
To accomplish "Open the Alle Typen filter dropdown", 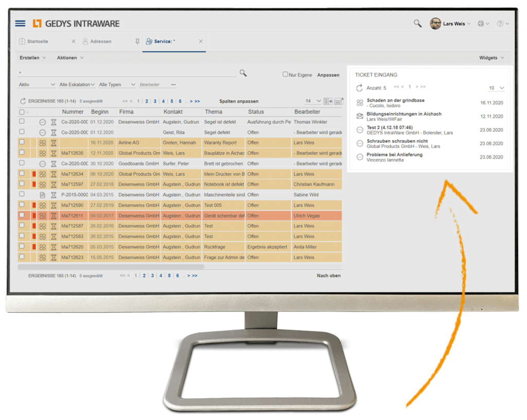I will click(x=117, y=85).
